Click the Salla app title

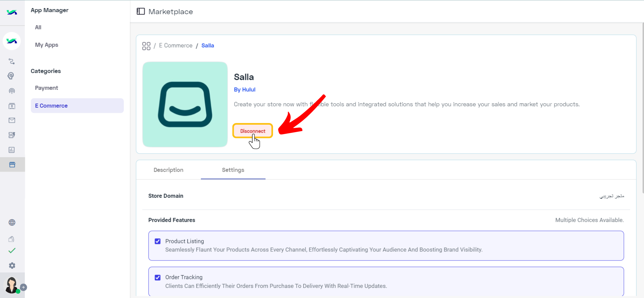point(244,77)
